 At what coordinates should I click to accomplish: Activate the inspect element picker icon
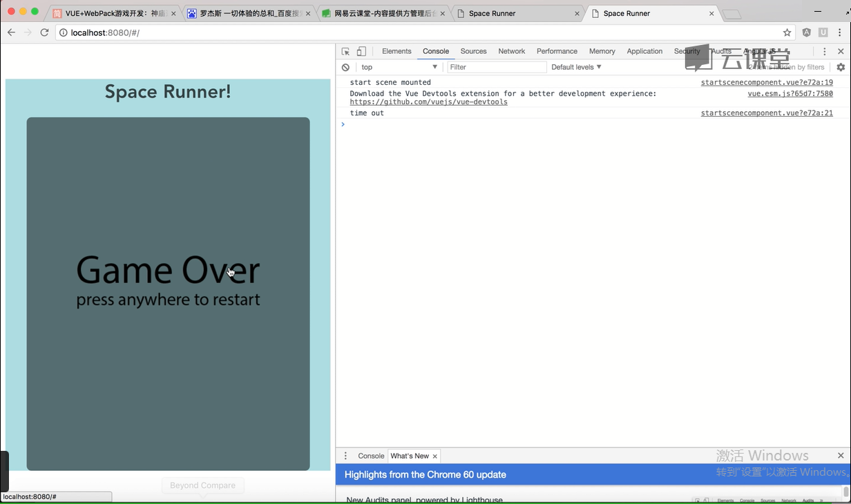point(345,52)
